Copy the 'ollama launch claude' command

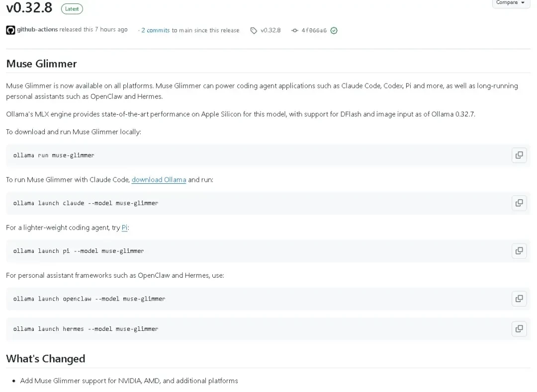[519, 203]
